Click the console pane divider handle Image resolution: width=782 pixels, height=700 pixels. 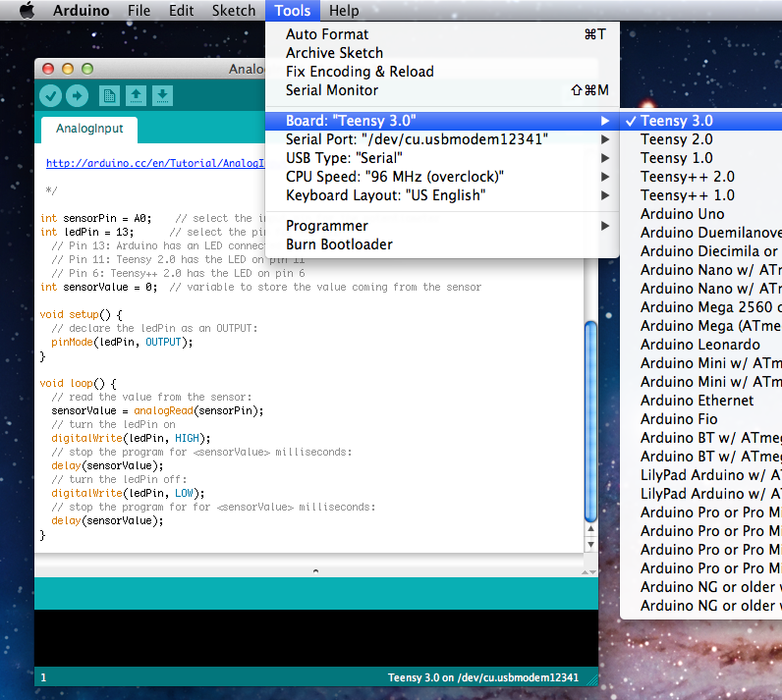(x=315, y=571)
